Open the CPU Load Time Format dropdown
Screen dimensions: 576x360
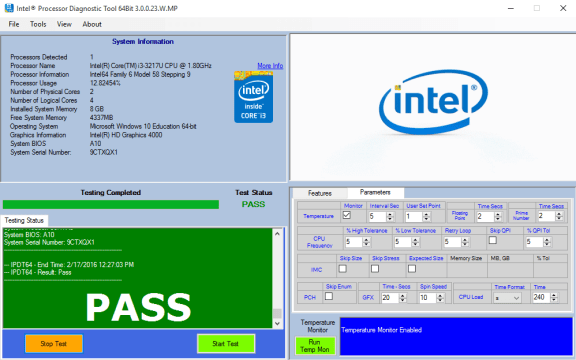tap(507, 298)
